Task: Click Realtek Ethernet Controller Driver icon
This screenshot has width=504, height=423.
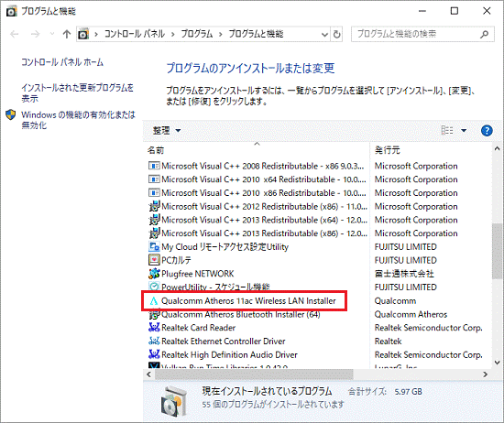Action: [x=154, y=342]
